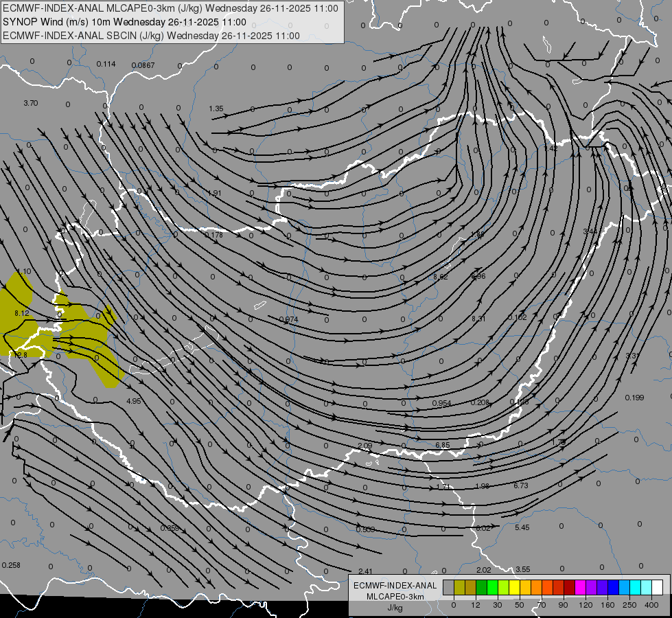Select the SYNOP Wind 10m header line
This screenshot has height=618, width=672.
point(124,22)
